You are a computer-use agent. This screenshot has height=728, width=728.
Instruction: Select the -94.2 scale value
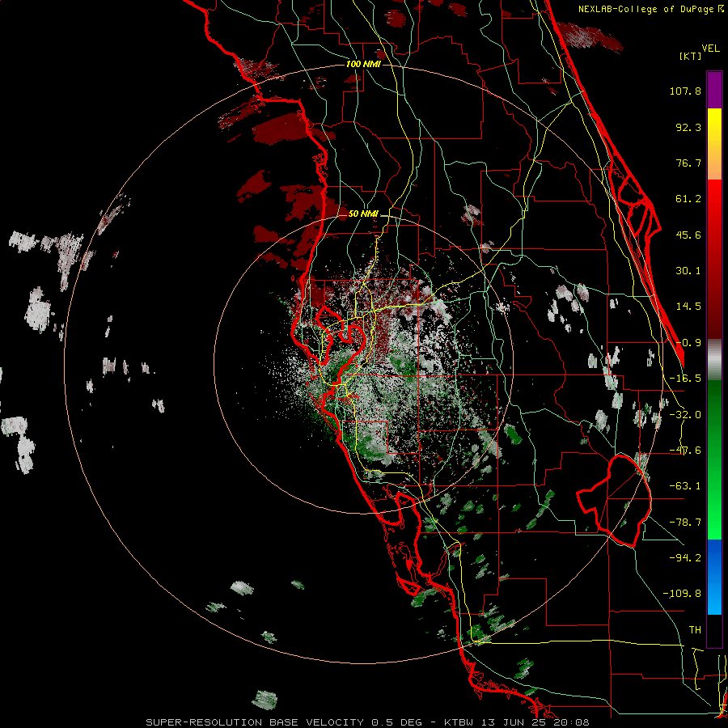[x=685, y=557]
